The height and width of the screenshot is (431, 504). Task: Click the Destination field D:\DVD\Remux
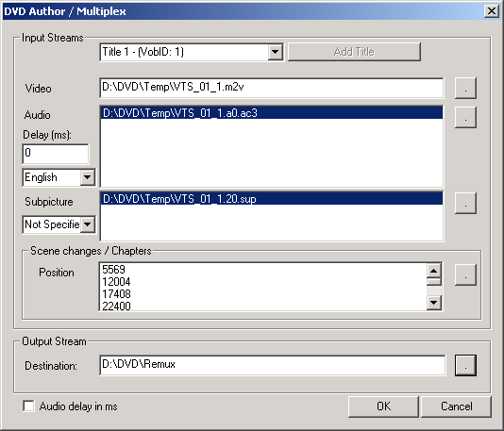click(x=273, y=365)
